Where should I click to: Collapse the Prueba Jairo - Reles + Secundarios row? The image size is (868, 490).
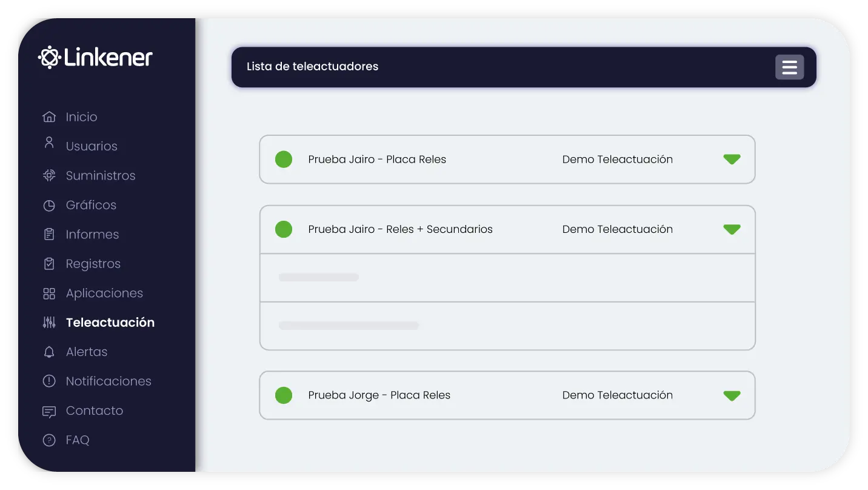click(x=732, y=229)
